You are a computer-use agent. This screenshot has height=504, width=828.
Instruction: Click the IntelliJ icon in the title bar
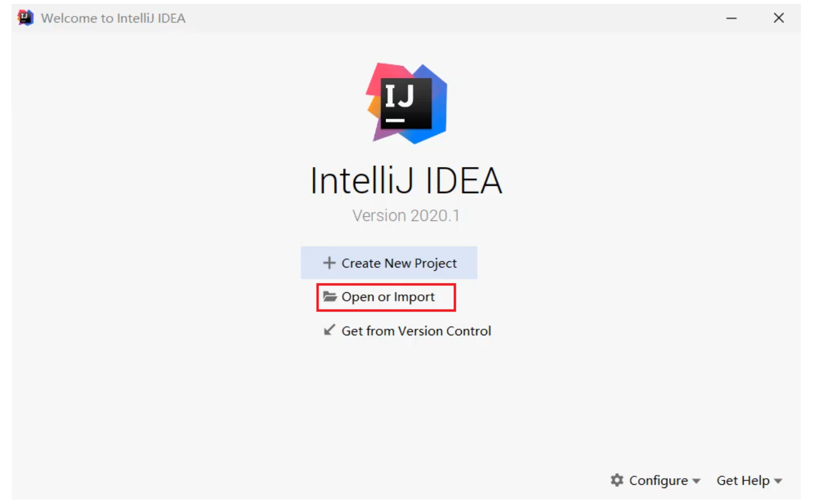pos(25,18)
